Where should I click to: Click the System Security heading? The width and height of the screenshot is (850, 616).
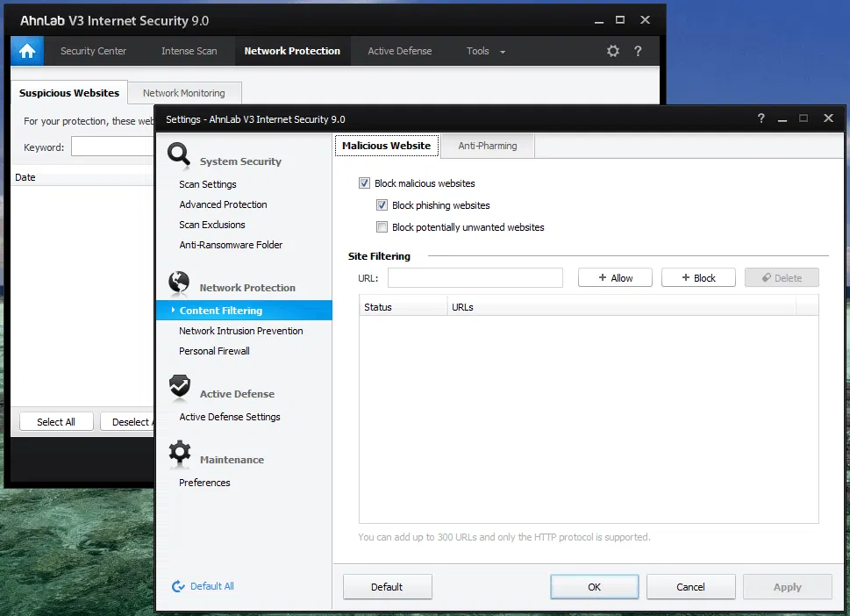tap(240, 161)
